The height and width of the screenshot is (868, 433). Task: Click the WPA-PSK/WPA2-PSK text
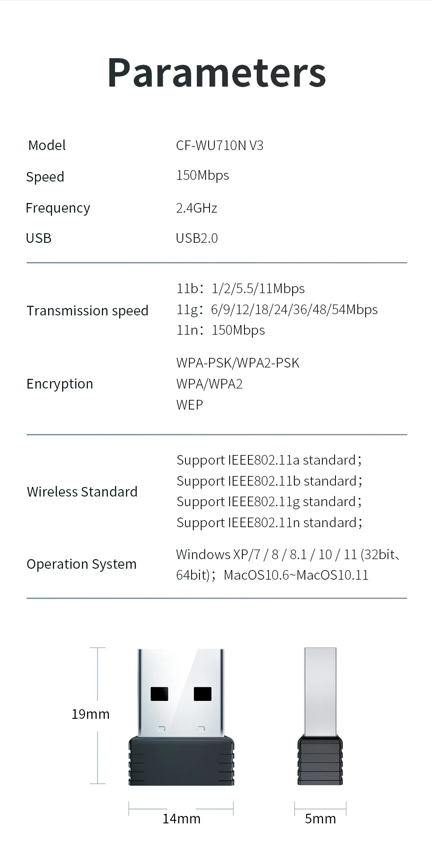(x=237, y=363)
